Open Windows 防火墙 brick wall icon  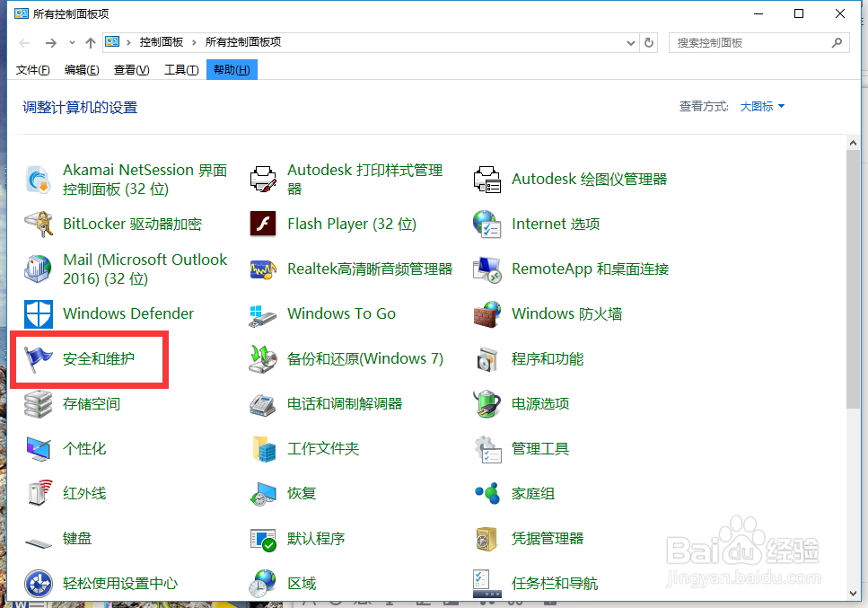pos(487,314)
